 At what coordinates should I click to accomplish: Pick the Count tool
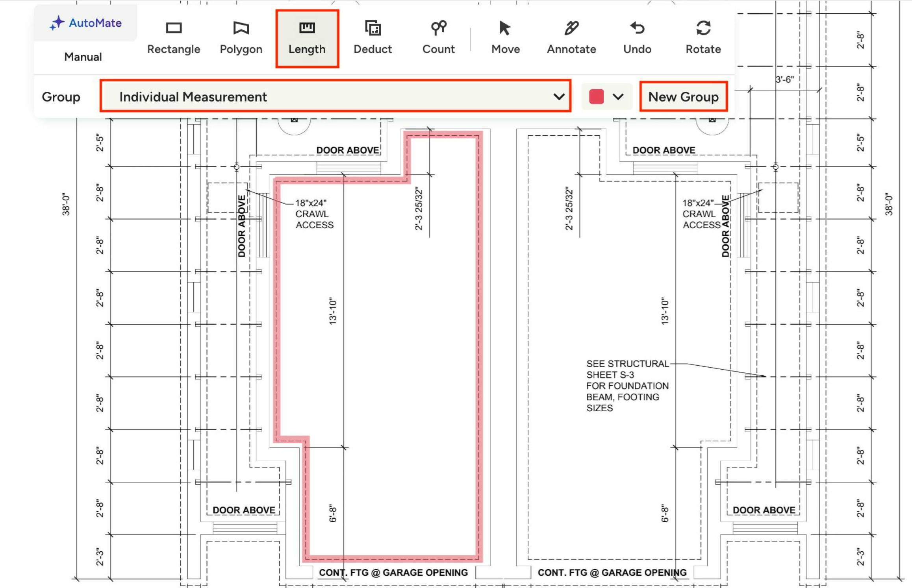[x=438, y=38]
